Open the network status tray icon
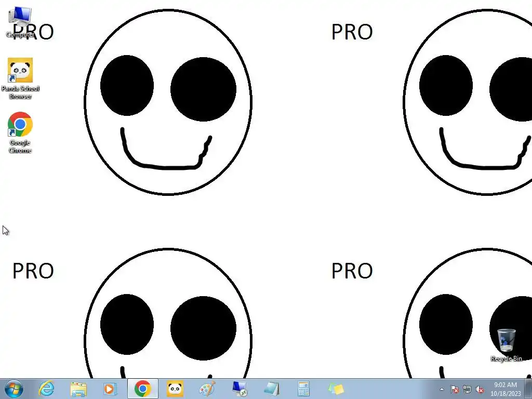 tap(467, 390)
